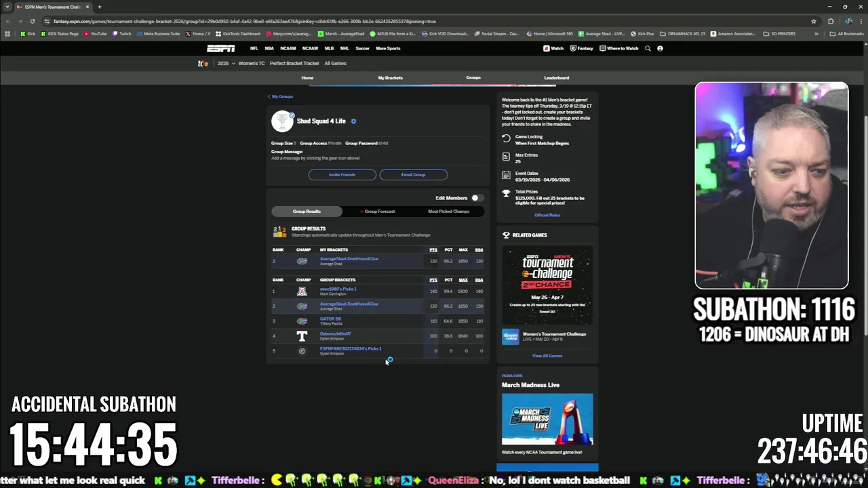Click the Florida Gators logo in GATOR B8 row
Screen dimensions: 868x488
pyautogui.click(x=302, y=321)
